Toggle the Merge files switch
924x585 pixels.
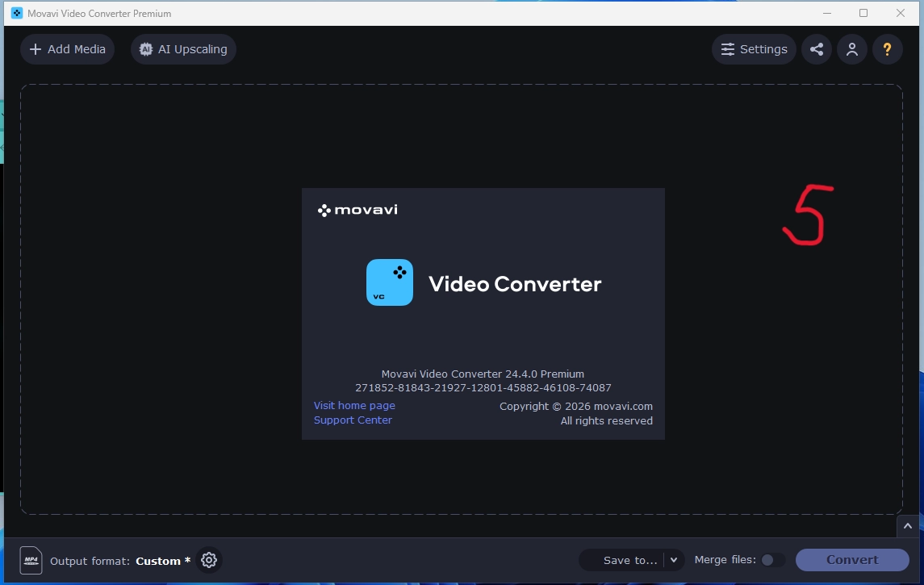(x=772, y=560)
